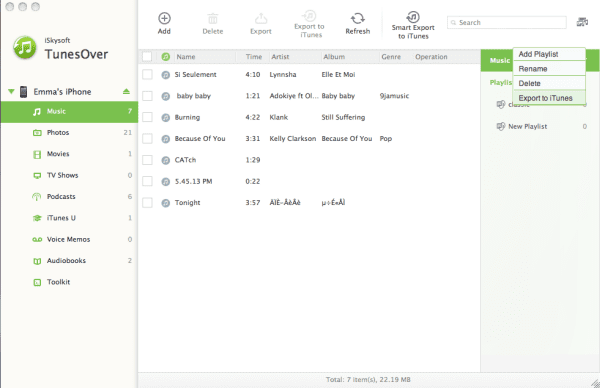This screenshot has height=388, width=600.
Task: Check the 5.45.13 PM checkbox
Action: (x=147, y=181)
